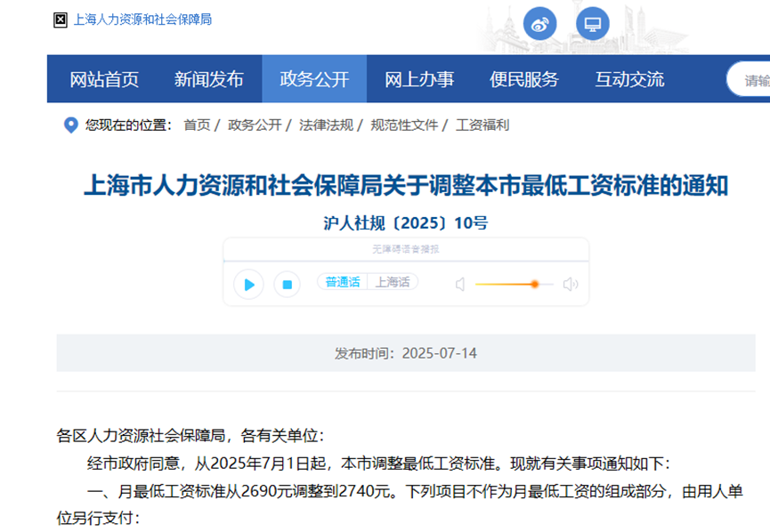Open the Weibo social media icon
This screenshot has height=532, width=770.
click(x=539, y=24)
